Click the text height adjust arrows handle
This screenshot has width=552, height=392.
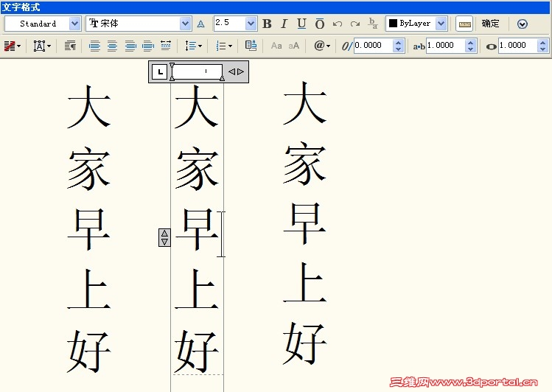(164, 237)
